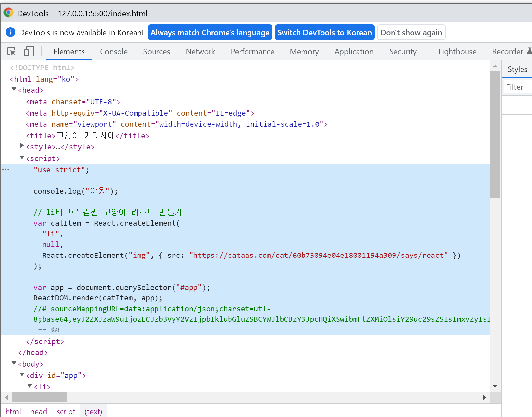Click the vertical scrollbar down arrow
Image resolution: width=532 pixels, height=417 pixels.
pyautogui.click(x=495, y=386)
